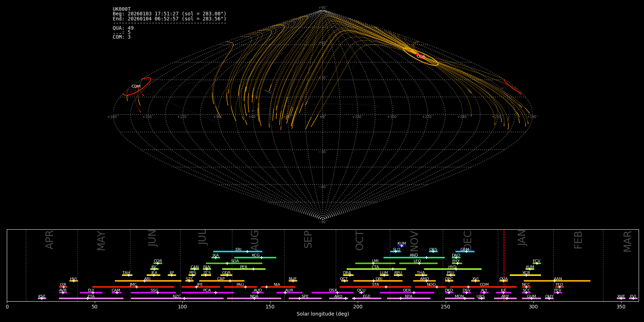
Task: Click the 'QUA: 49' meteor count line
Action: [x=123, y=28]
